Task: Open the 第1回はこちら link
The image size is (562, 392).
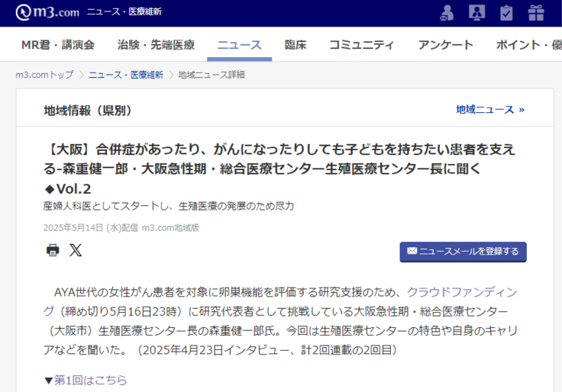Action: pyautogui.click(x=90, y=380)
